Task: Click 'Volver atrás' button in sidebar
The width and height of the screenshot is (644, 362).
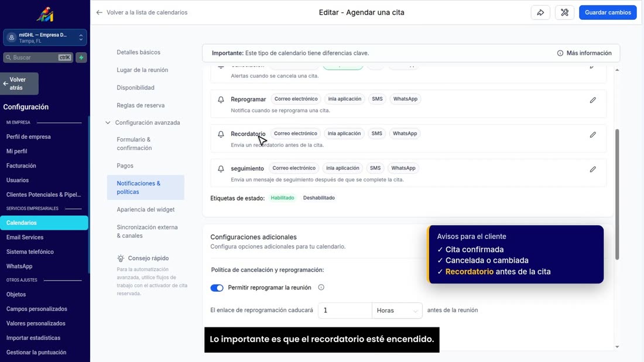Action: click(19, 83)
